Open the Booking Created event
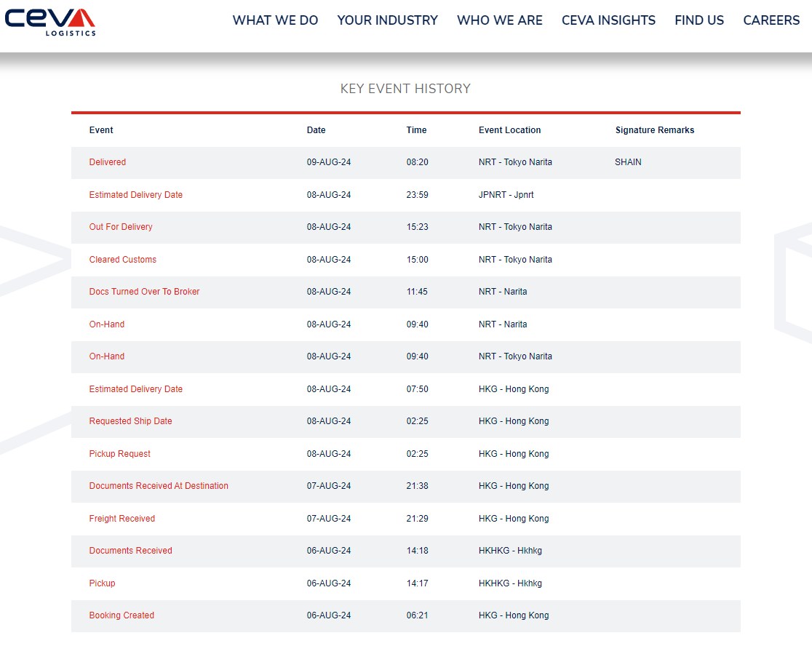Screen dimensions: 812x646 (122, 615)
